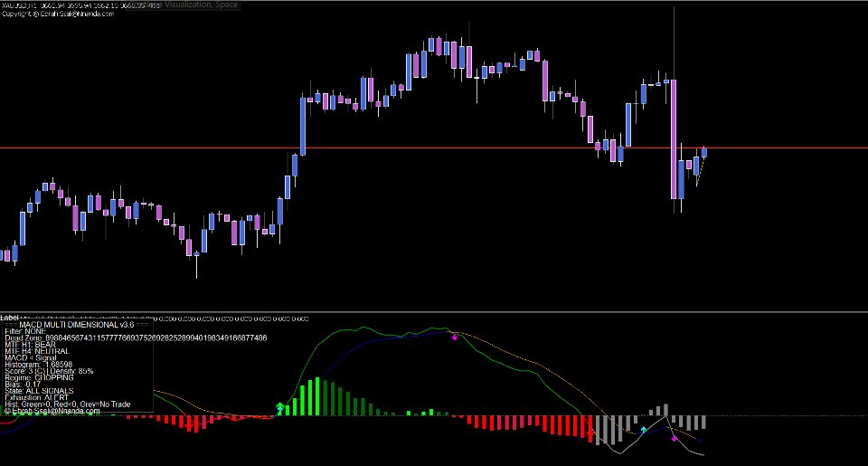Click the magenta down arrow at the MACD peak

(455, 337)
